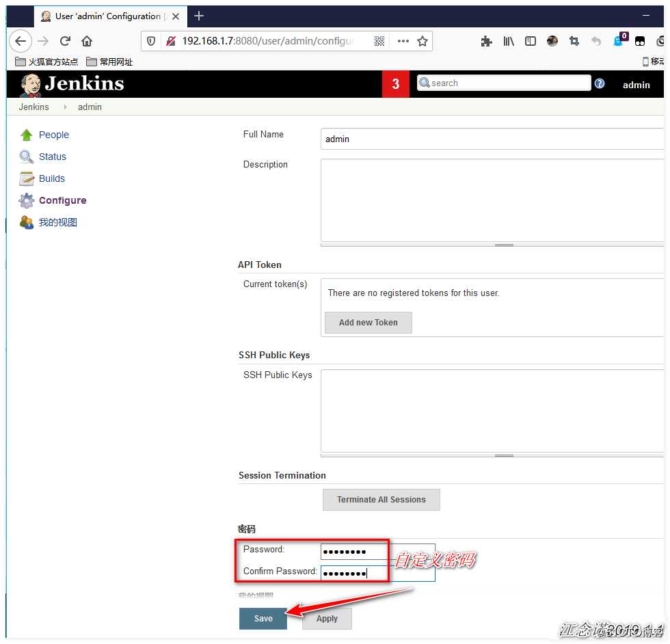This screenshot has width=670, height=644.
Task: Click the undo arrow toolbar icon
Action: coord(596,41)
